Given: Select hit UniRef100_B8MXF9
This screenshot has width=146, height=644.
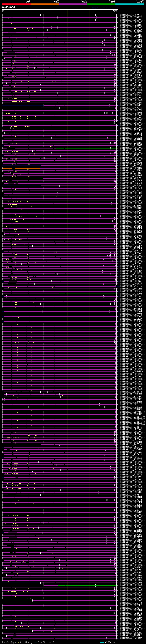Looking at the screenshot, I should tap(131, 75).
